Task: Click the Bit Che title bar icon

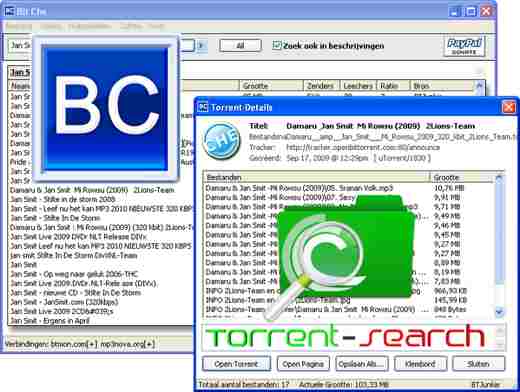Action: [x=9, y=11]
